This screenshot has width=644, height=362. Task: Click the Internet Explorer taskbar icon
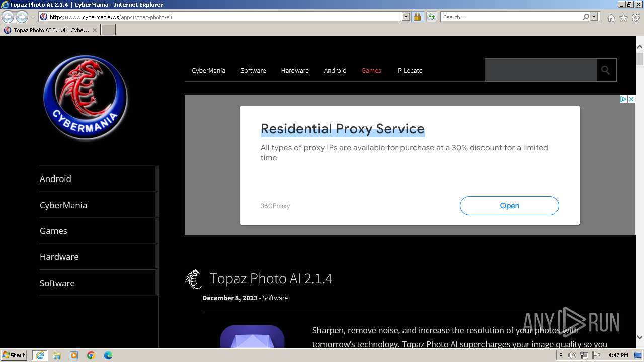tap(40, 355)
